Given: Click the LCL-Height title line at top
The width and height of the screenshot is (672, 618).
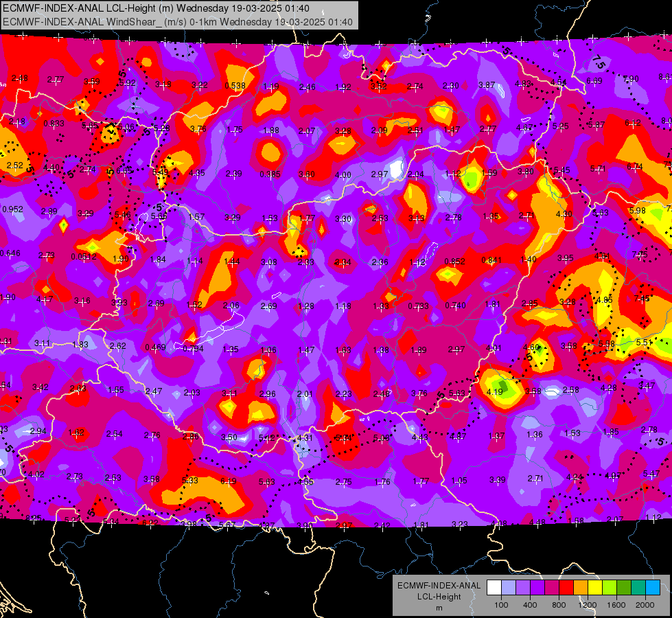Looking at the screenshot, I should (x=156, y=8).
